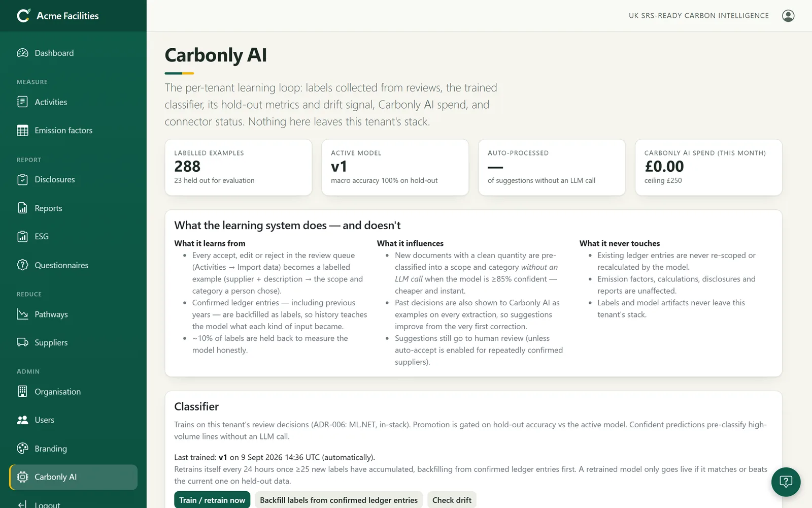The image size is (812, 508).
Task: Click the Suppliers truck icon
Action: [x=22, y=342]
